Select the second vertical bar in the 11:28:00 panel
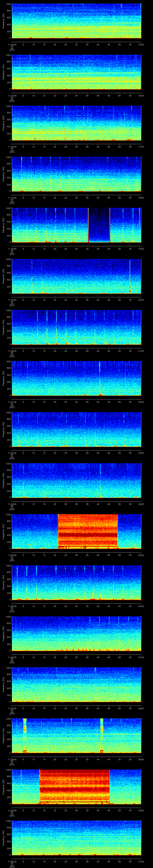 pos(102,736)
